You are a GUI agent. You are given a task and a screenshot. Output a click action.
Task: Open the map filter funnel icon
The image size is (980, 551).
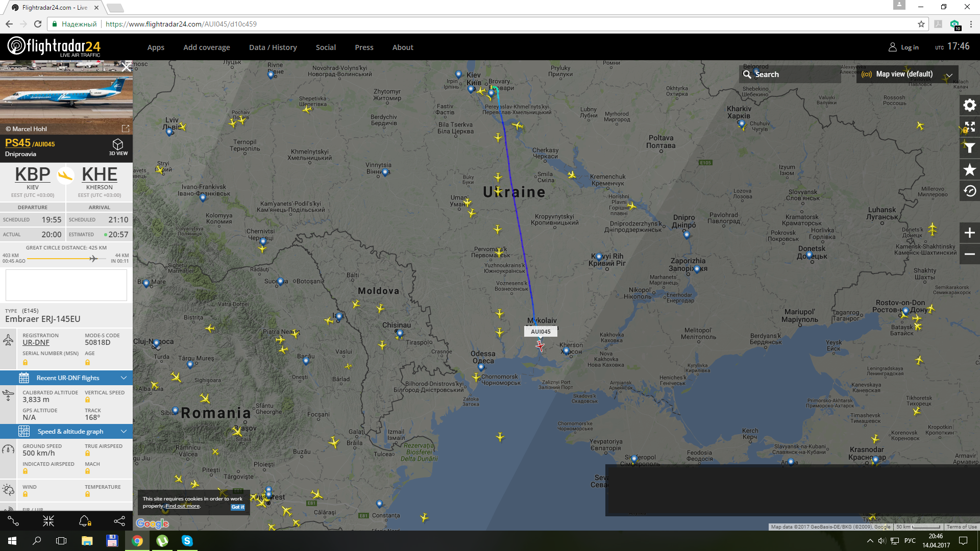969,148
